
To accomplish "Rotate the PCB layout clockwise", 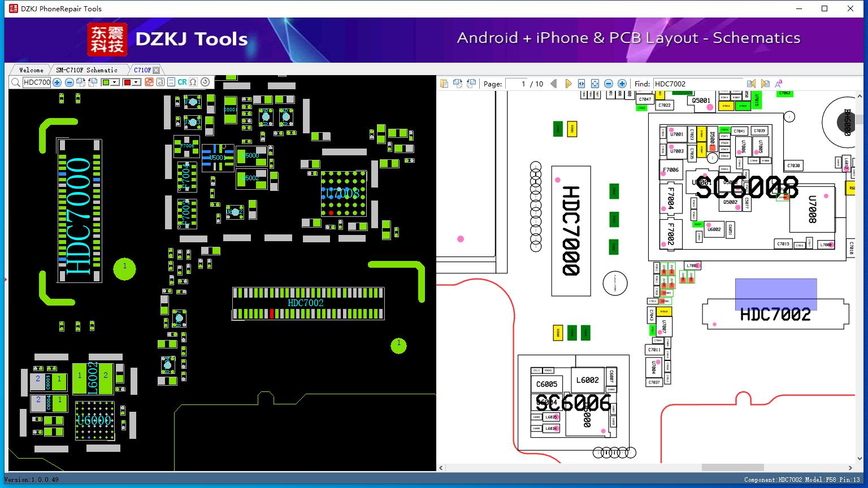I will [x=80, y=82].
